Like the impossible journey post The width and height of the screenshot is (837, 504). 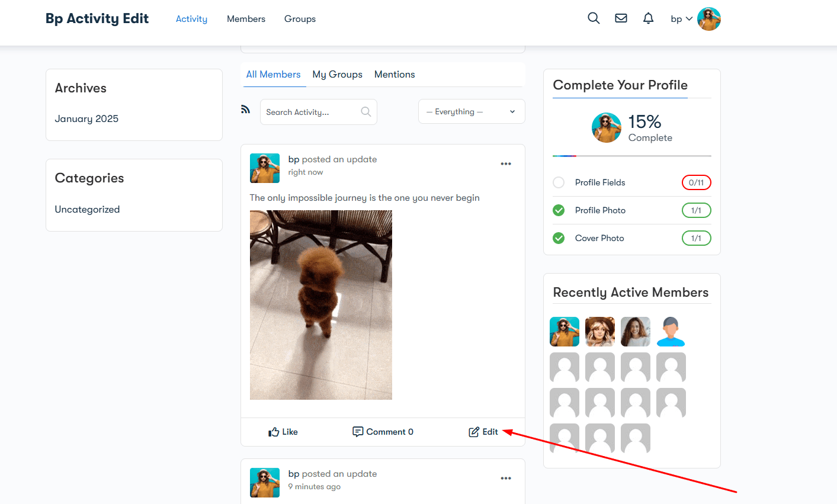pos(283,432)
